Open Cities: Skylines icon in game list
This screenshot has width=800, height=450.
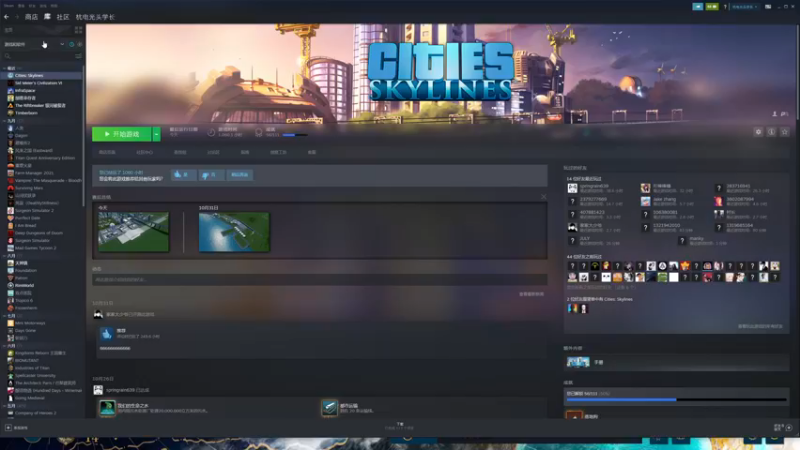pyautogui.click(x=10, y=76)
